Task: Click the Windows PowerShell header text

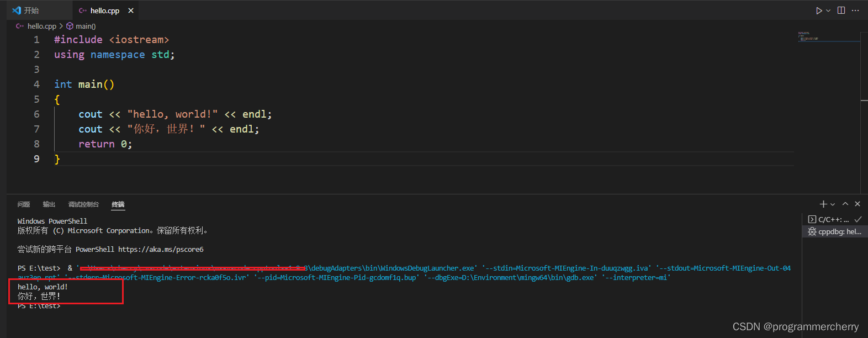Action: pyautogui.click(x=52, y=221)
